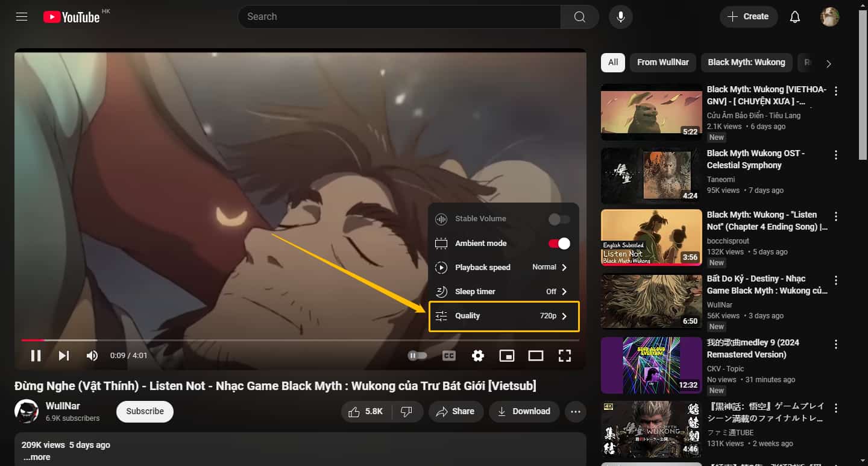Open Listen Not thumbnail 3:56

coord(652,238)
